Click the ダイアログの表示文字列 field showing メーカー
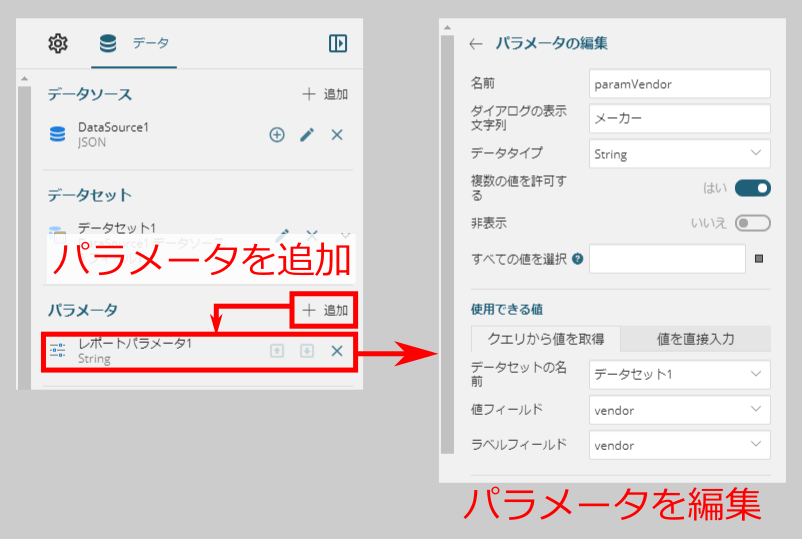The height and width of the screenshot is (539, 802). 679,119
